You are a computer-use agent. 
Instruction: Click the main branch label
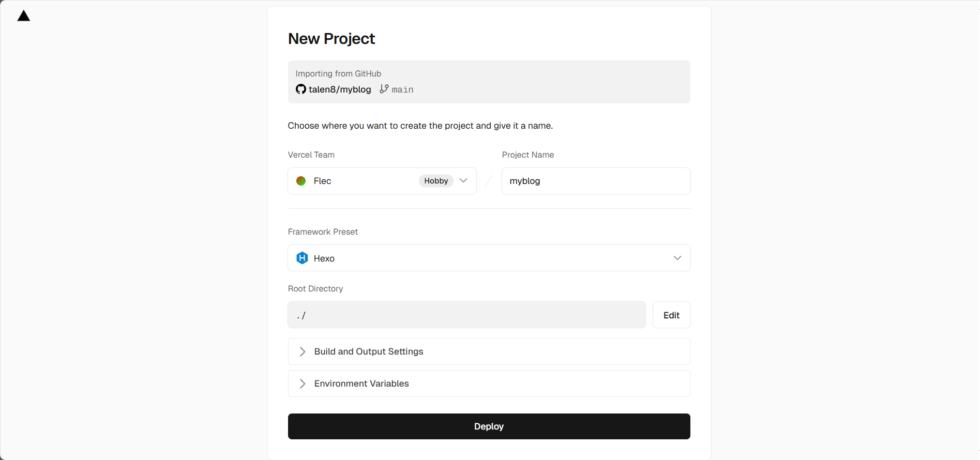coord(402,90)
